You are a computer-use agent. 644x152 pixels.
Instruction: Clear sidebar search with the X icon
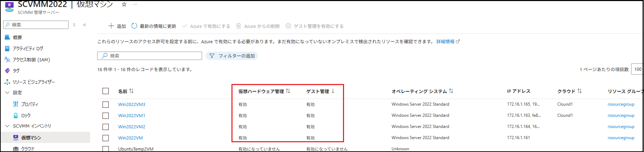[74, 25]
